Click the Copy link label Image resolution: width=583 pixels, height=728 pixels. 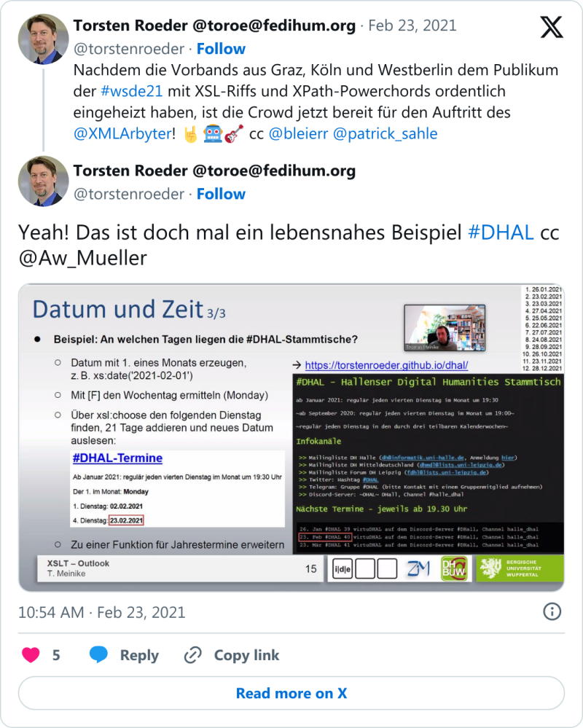(246, 655)
